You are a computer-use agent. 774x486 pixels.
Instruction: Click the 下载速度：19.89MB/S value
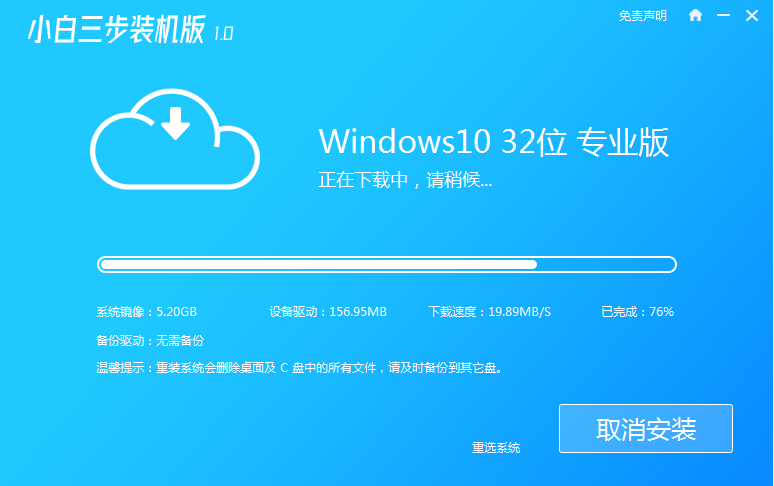click(x=489, y=312)
